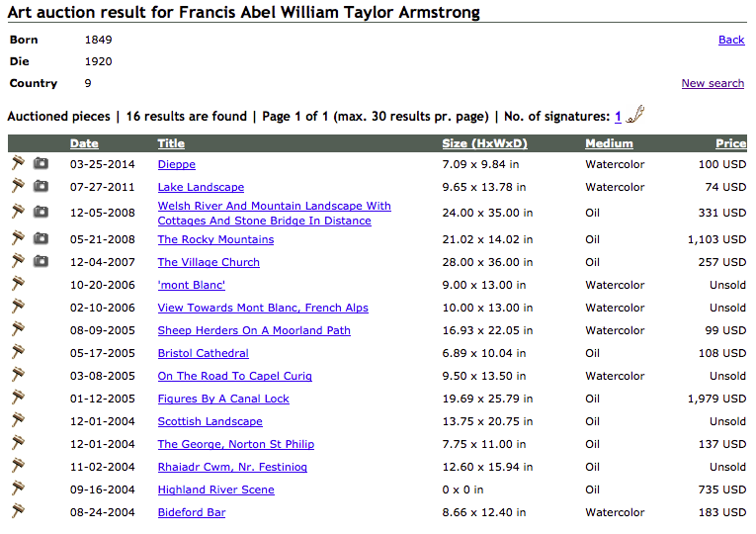Viewport: 756px width, 534px height.
Task: Click the hammer icon for On The Road To Capel Curig
Action: 18,375
